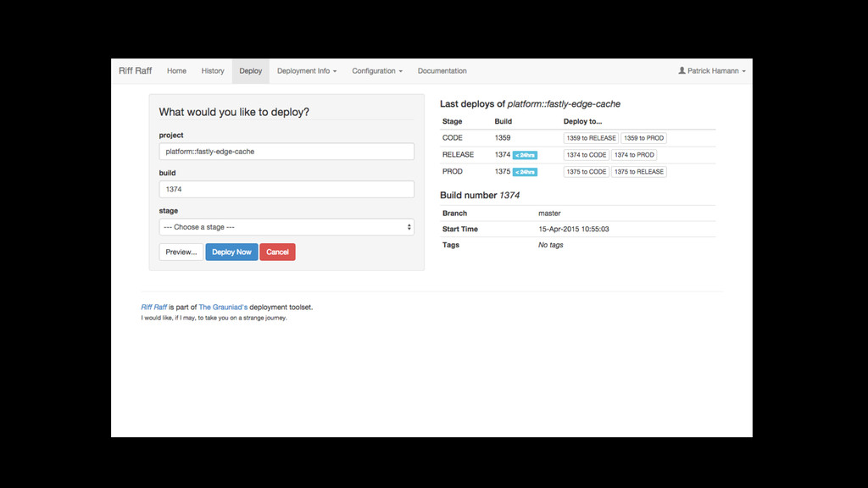Viewport: 868px width, 488px height.
Task: Go to the History page
Action: pos(213,71)
